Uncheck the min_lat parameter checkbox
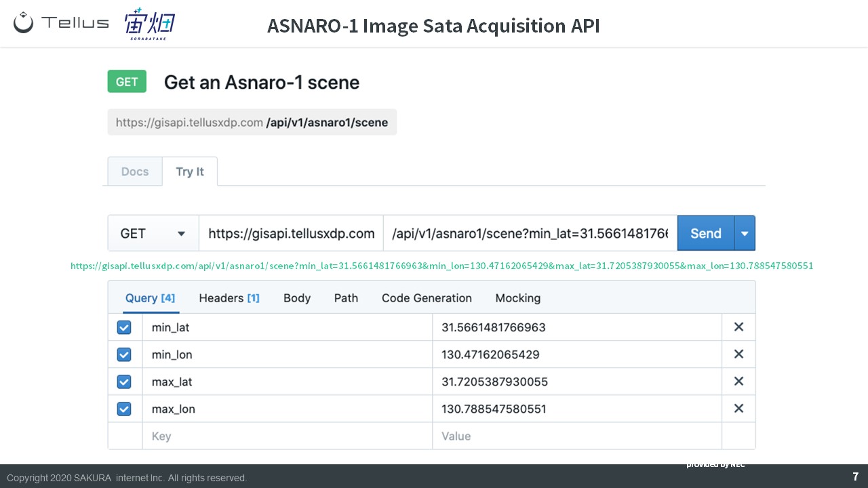Image resolution: width=868 pixels, height=488 pixels. pos(124,327)
